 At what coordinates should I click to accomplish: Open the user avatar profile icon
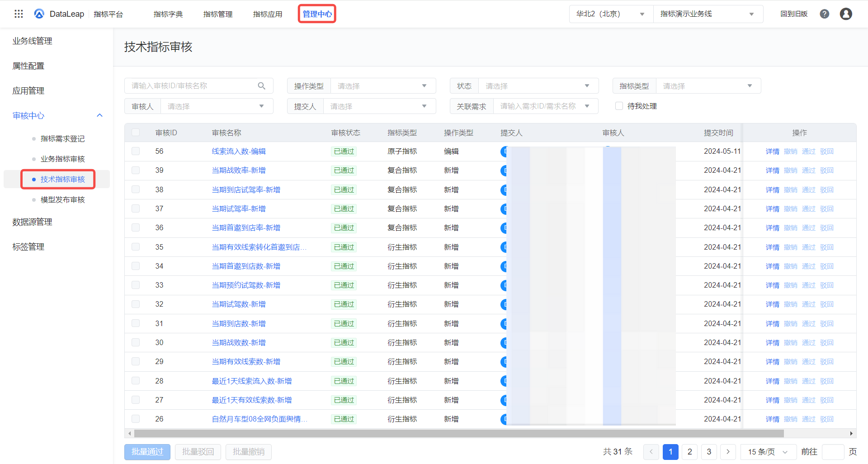coord(846,14)
